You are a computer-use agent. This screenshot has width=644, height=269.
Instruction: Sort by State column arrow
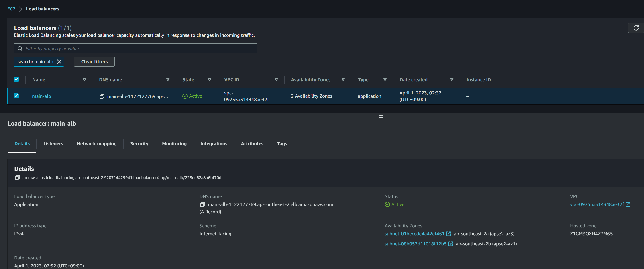tap(210, 80)
